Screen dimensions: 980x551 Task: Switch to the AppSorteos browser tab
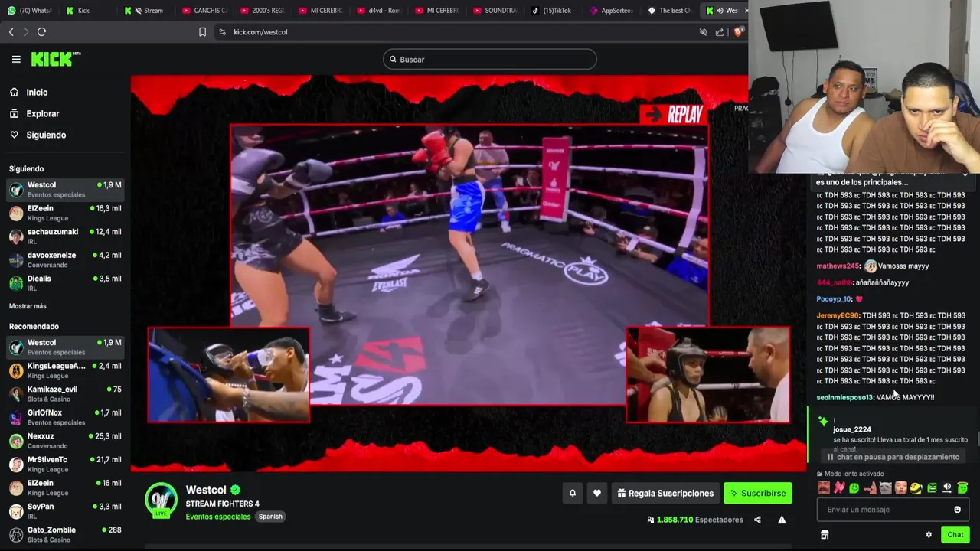(x=611, y=11)
